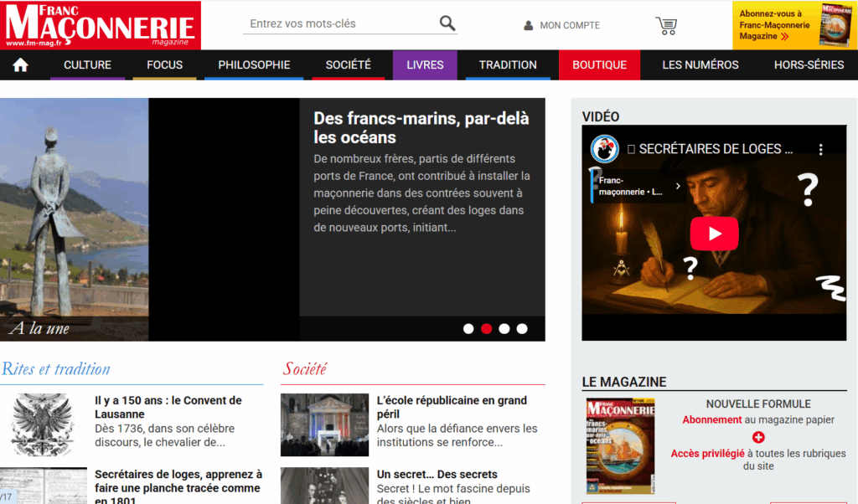Viewport: 858px width, 504px height.
Task: Open article Des francs-marins, par-delà les océans
Action: click(x=421, y=128)
